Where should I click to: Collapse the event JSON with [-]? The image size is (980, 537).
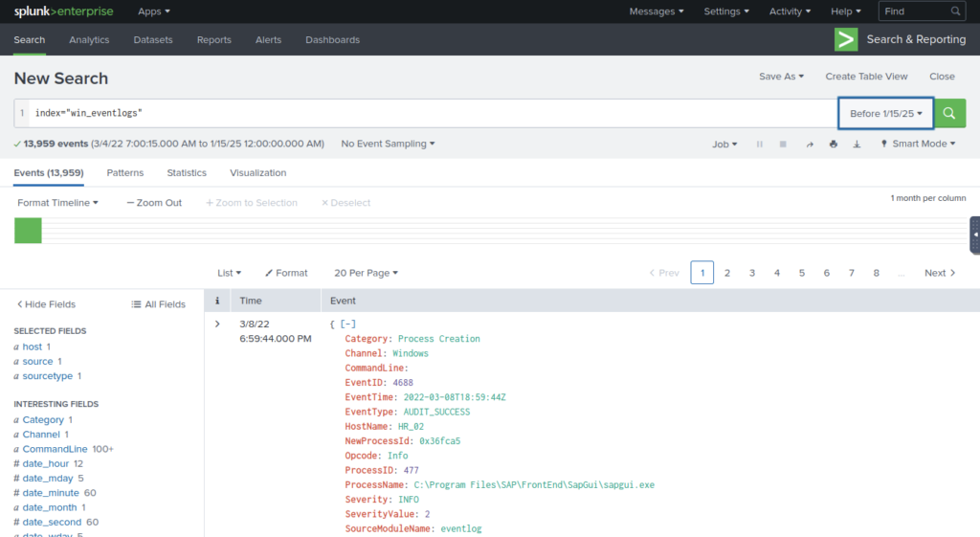[348, 324]
